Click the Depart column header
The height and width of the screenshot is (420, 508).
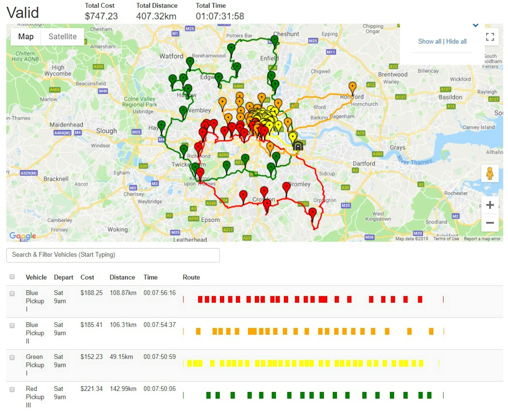click(63, 277)
